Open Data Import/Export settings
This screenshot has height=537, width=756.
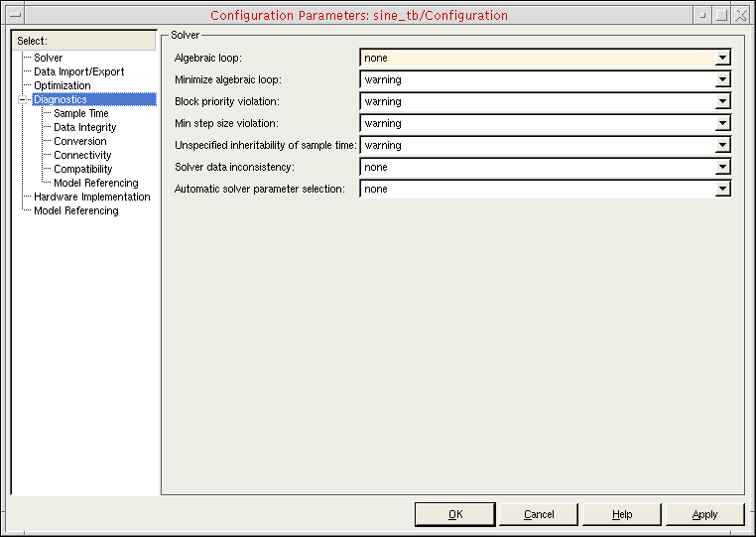coord(78,71)
